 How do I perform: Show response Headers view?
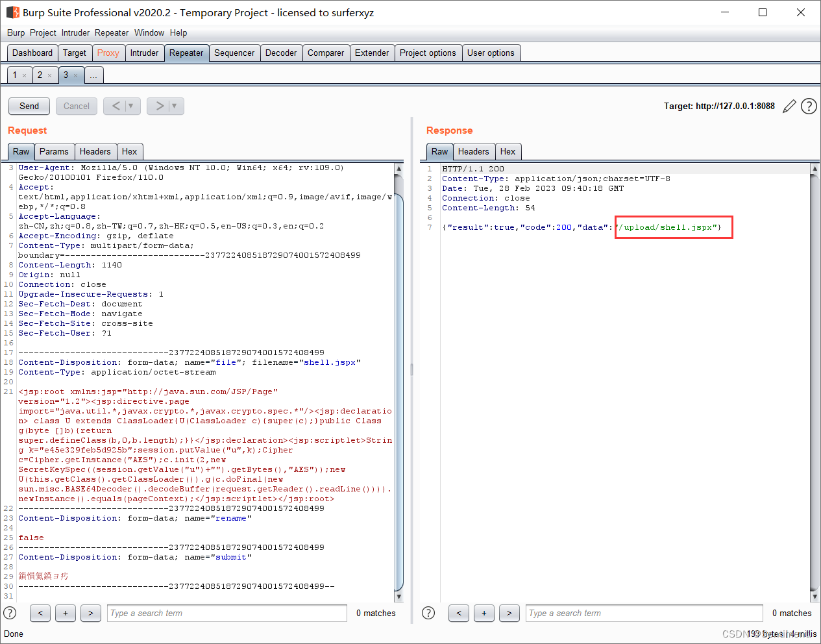(x=474, y=151)
